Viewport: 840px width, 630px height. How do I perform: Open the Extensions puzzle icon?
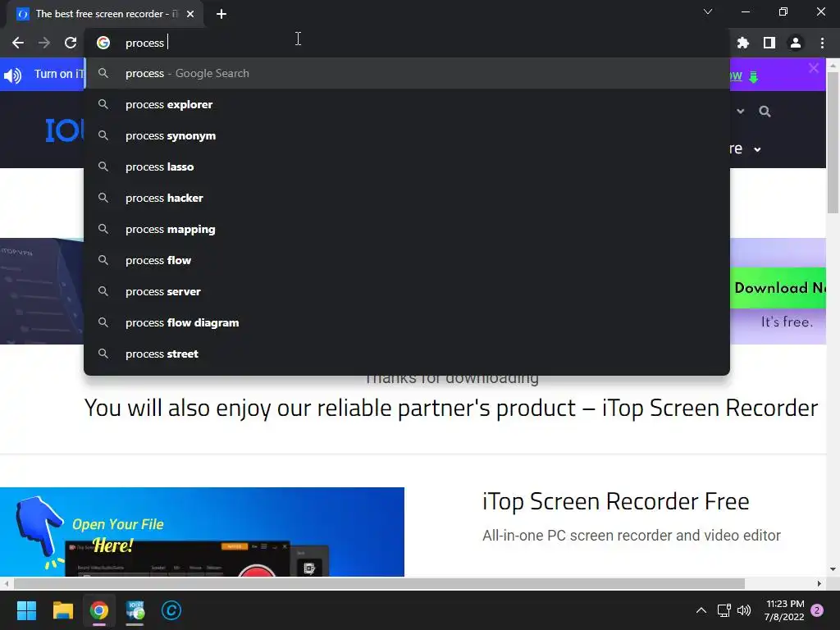pos(743,43)
